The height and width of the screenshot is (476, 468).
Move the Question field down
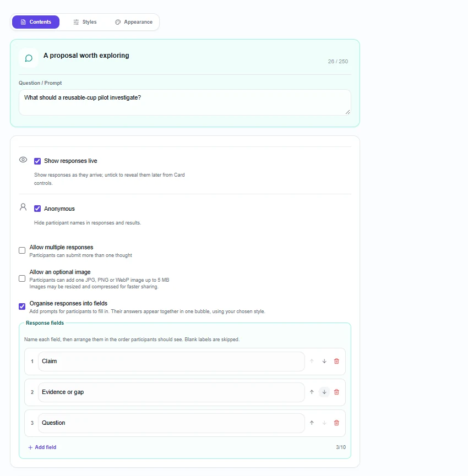point(324,423)
